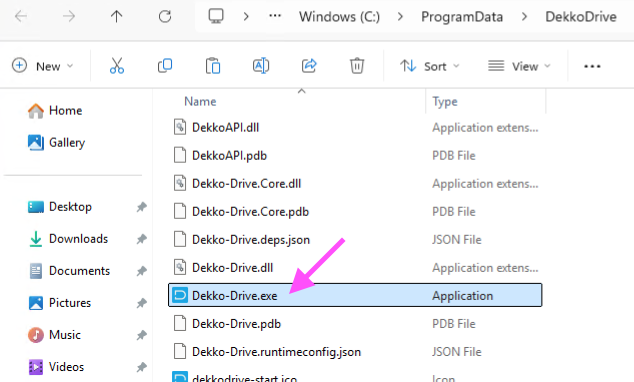Open Downloads quick access folder
The height and width of the screenshot is (382, 634).
[x=68, y=238]
